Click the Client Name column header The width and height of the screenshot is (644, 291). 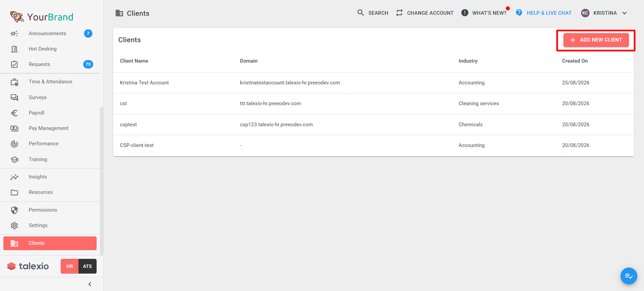pos(134,61)
